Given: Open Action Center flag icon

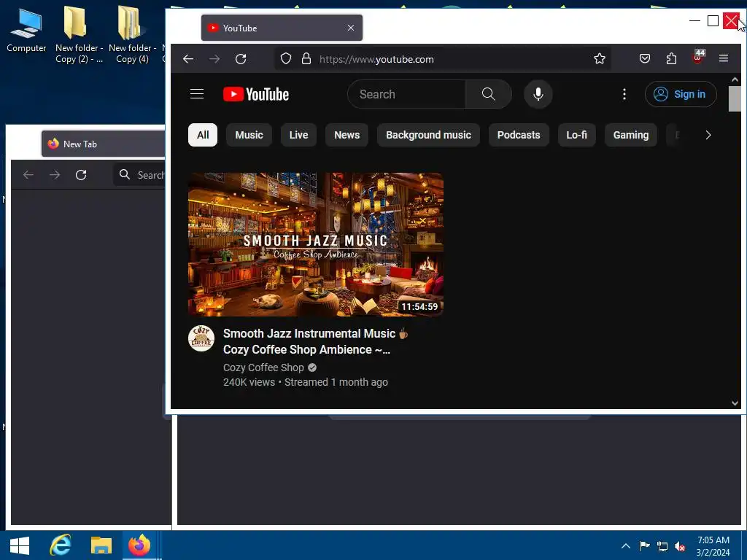Looking at the screenshot, I should (x=644, y=546).
